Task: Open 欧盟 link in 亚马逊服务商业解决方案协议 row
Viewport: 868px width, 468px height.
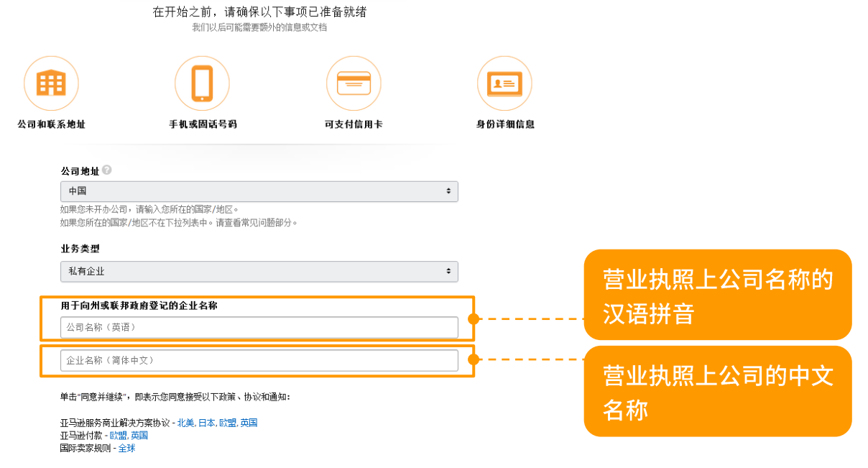Action: (x=227, y=423)
